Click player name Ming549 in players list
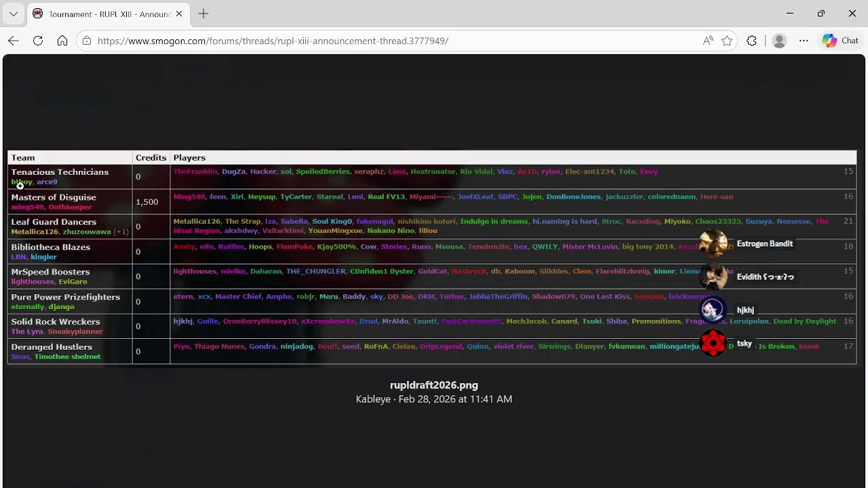868x488 pixels. 189,197
